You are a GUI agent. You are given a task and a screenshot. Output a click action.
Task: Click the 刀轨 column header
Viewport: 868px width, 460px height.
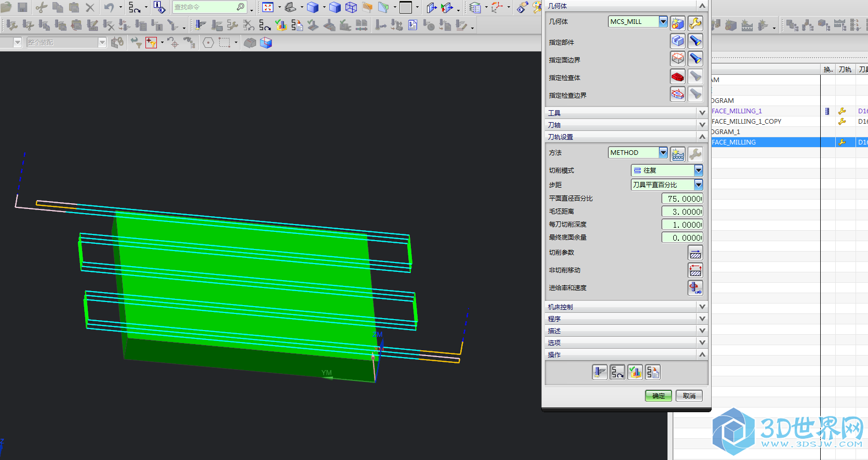pos(845,69)
